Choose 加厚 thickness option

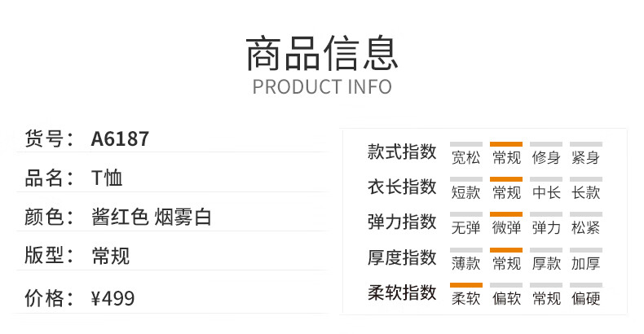[585, 263]
